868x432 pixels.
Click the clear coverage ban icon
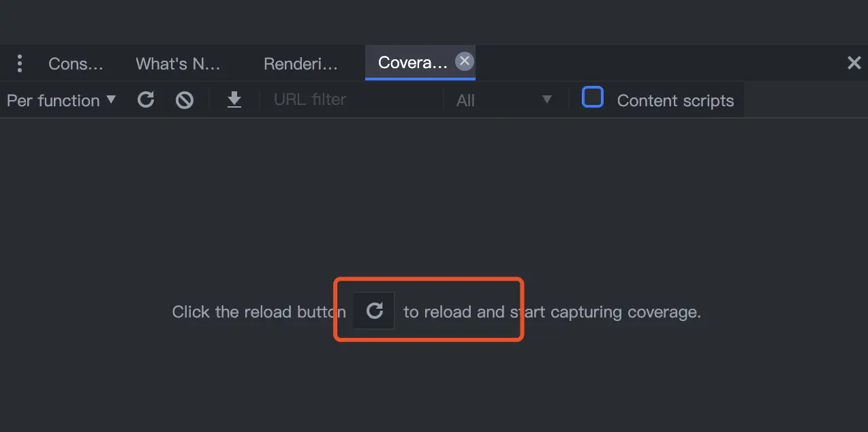point(185,100)
